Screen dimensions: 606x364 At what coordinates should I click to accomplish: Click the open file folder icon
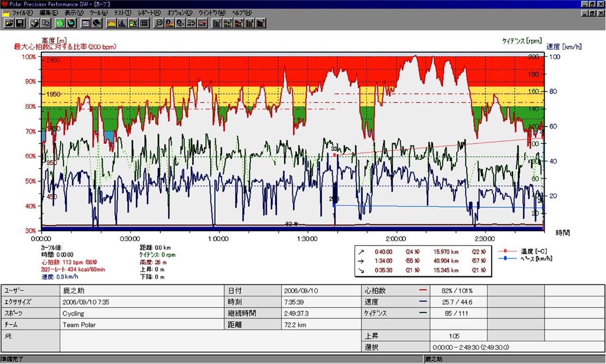click(x=10, y=23)
